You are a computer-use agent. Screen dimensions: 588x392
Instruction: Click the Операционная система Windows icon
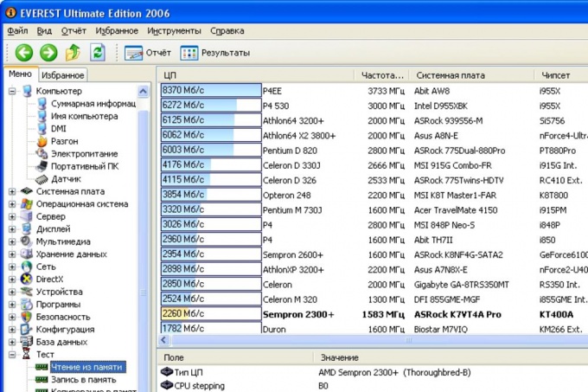27,204
